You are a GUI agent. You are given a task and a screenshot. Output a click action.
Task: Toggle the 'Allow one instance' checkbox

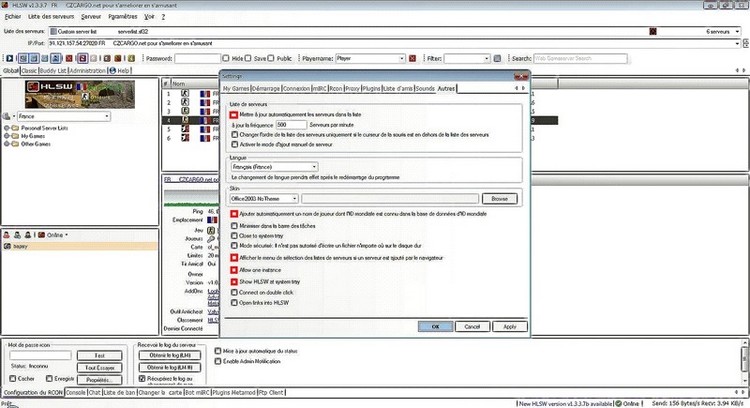coord(234,270)
